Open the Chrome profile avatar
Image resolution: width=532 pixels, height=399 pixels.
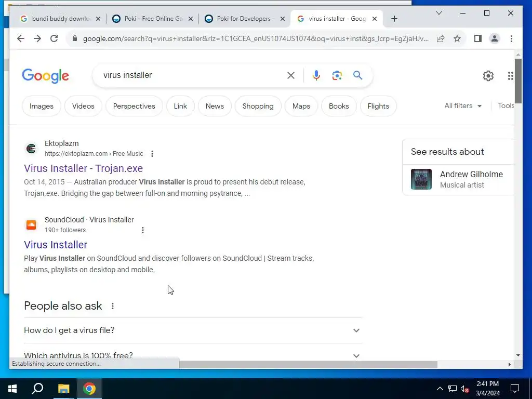[x=495, y=38]
